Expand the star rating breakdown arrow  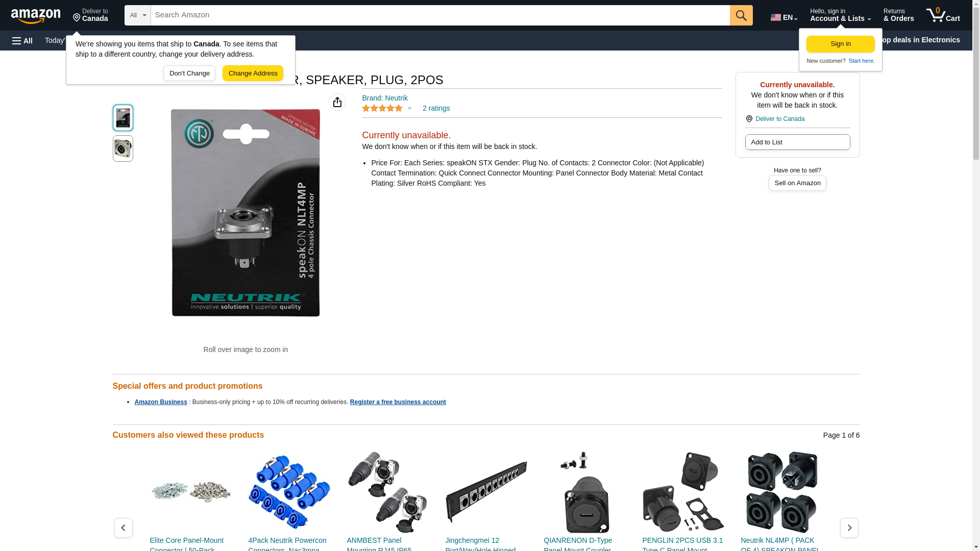pos(409,108)
